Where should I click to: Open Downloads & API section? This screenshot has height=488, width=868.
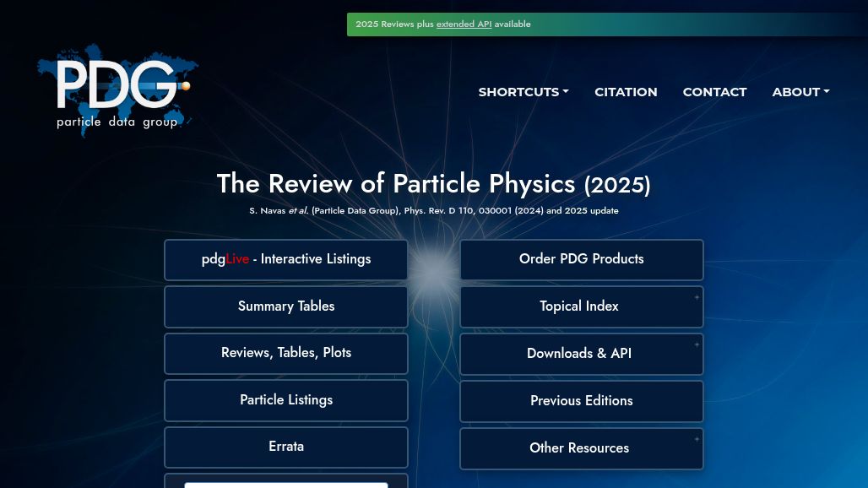(x=579, y=354)
